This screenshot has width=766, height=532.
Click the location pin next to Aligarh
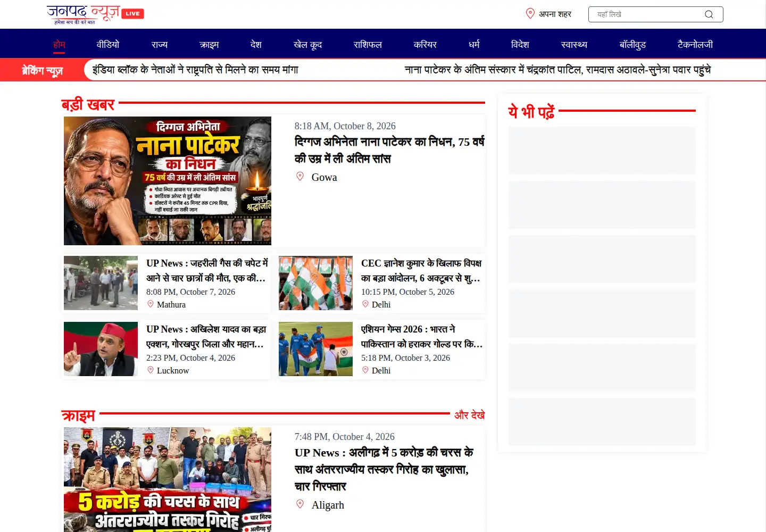tap(300, 504)
